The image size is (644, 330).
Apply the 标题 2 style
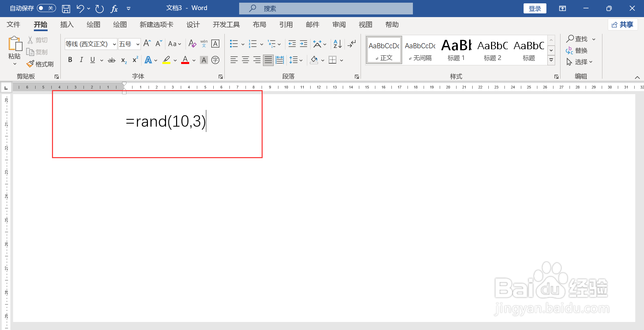coord(492,50)
